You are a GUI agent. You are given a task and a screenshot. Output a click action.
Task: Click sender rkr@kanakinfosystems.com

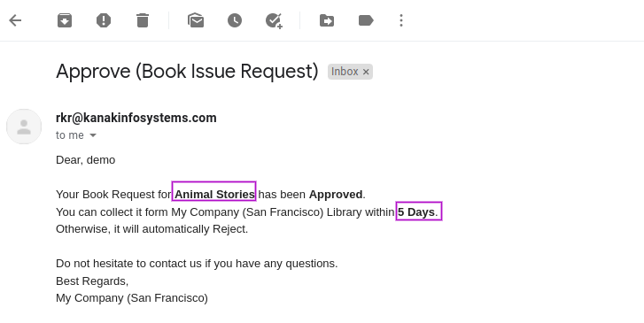click(x=136, y=118)
